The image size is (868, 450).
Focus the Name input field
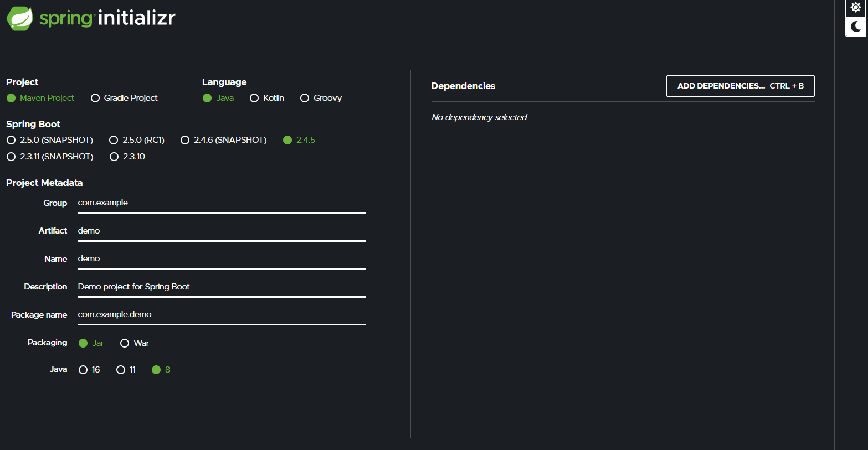click(x=222, y=259)
